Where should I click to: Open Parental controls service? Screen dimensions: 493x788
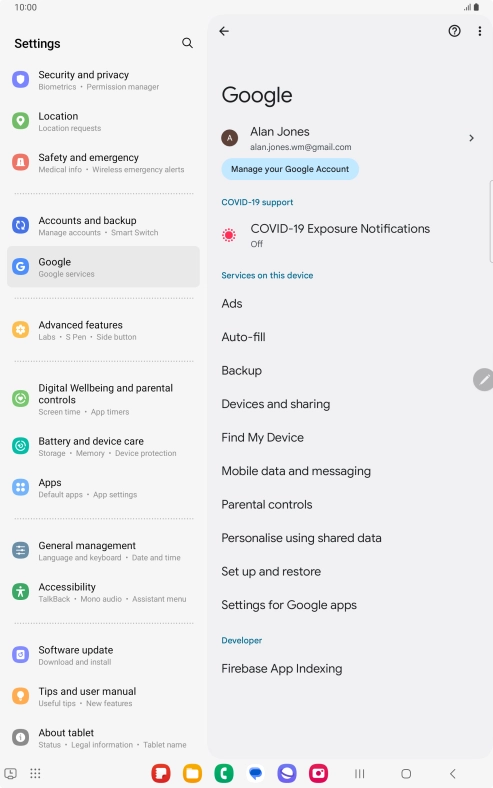tap(267, 504)
